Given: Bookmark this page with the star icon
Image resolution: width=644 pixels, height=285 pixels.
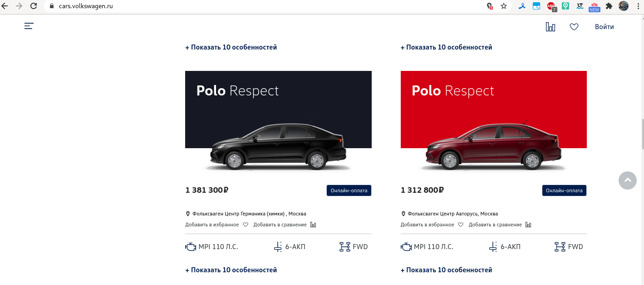Looking at the screenshot, I should tap(504, 6).
